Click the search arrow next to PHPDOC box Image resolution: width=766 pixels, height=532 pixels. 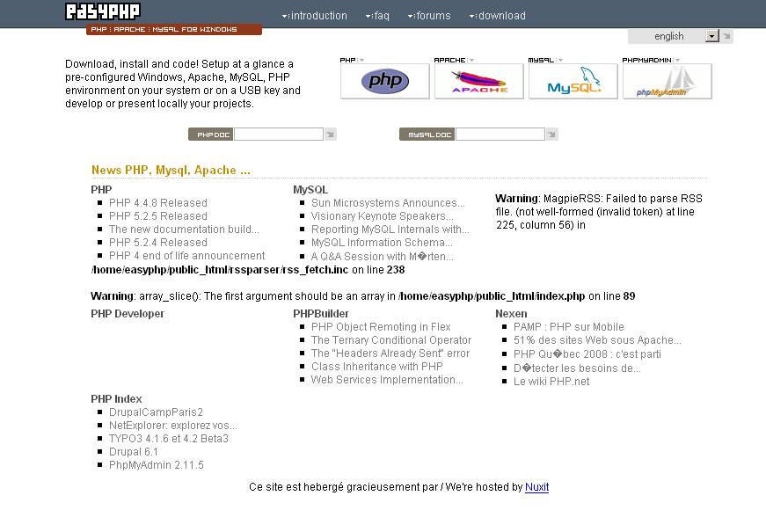click(331, 134)
